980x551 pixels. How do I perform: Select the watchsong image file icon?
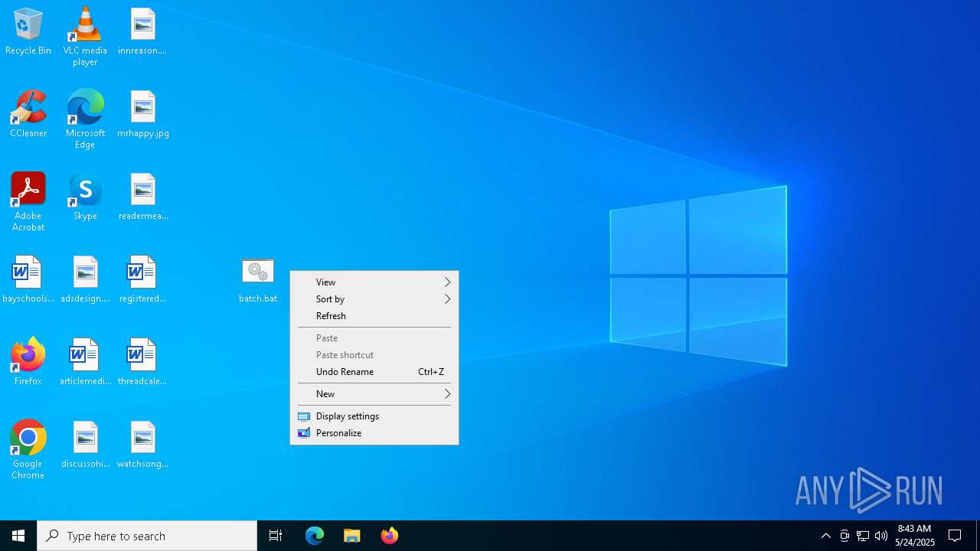[142, 445]
